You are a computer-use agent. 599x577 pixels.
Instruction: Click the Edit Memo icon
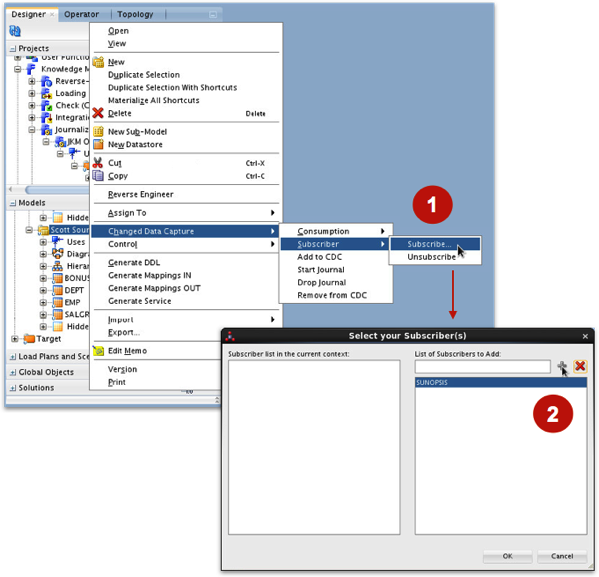point(99,350)
